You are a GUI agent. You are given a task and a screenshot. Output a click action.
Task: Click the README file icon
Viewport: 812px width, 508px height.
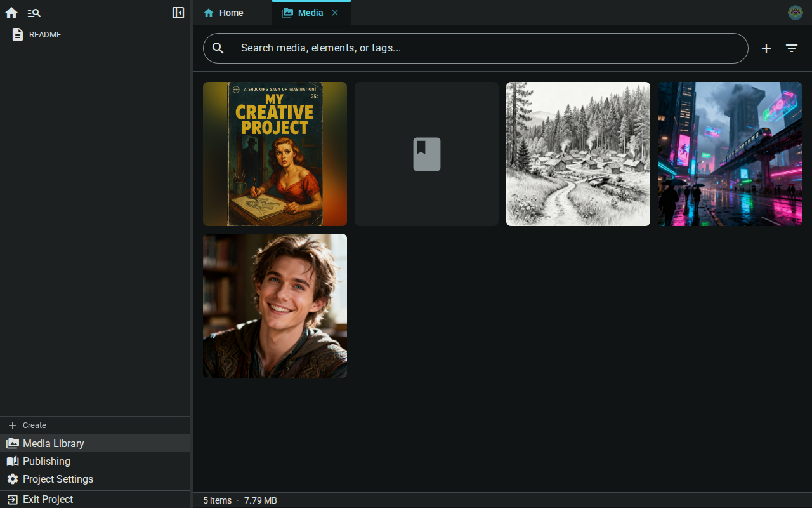[18, 35]
